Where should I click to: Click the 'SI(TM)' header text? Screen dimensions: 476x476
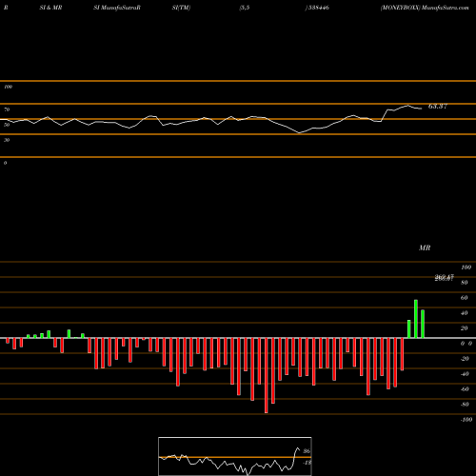[x=181, y=8]
